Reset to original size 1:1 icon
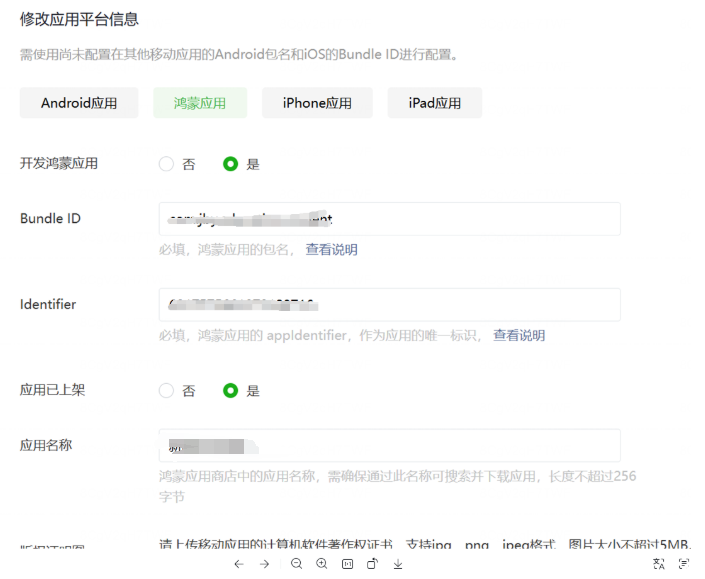The height and width of the screenshot is (579, 705). pyautogui.click(x=347, y=564)
